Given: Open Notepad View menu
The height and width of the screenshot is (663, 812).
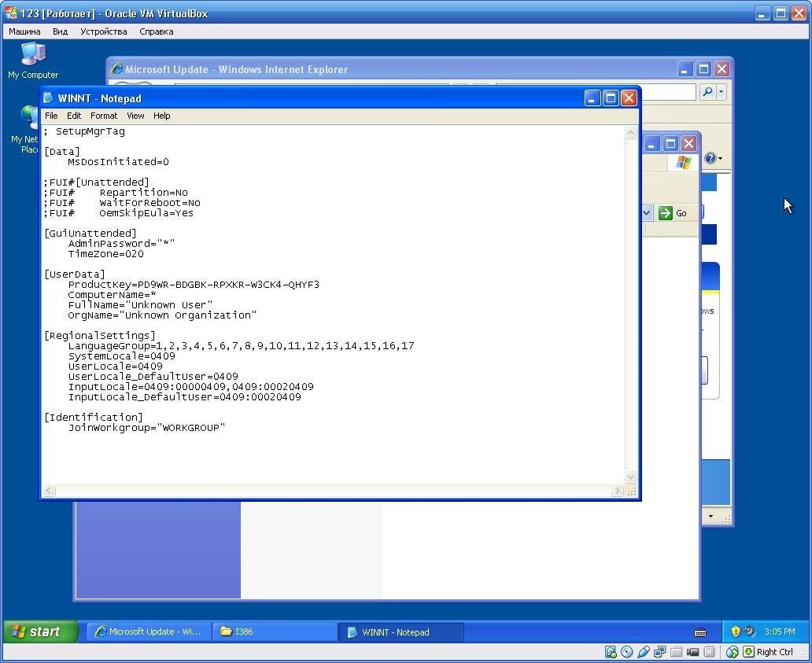Looking at the screenshot, I should click(x=135, y=116).
